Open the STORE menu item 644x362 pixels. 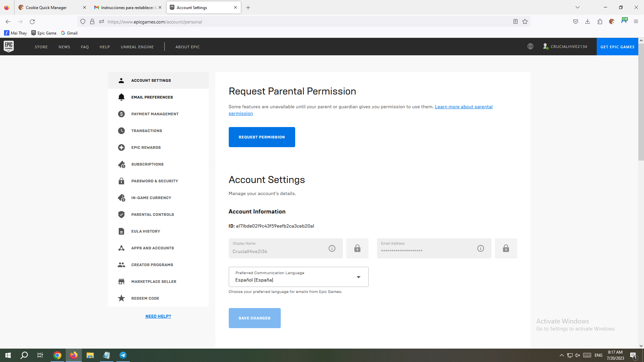[x=41, y=47]
